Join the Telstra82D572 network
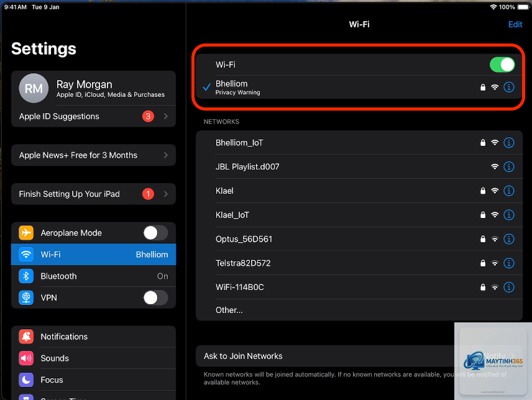The height and width of the screenshot is (400, 532). 359,263
